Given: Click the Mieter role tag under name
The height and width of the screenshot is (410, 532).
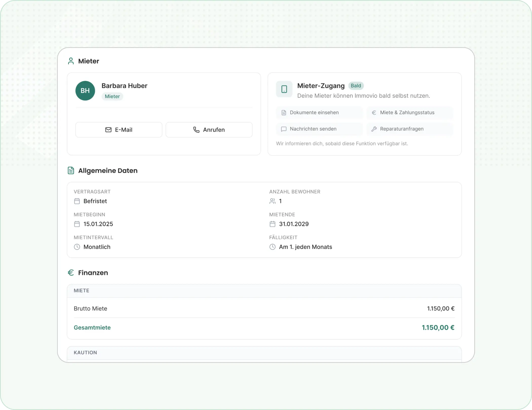Looking at the screenshot, I should coord(112,97).
